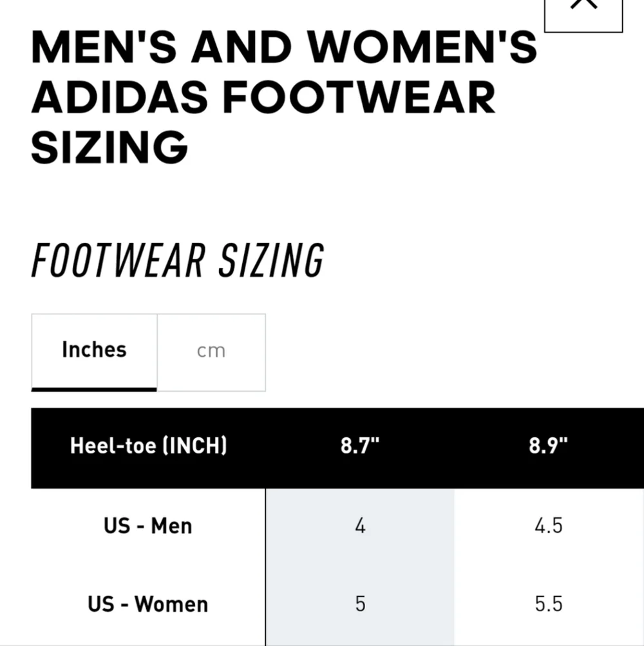Click the black table header bar
The width and height of the screenshot is (644, 646).
[x=337, y=448]
